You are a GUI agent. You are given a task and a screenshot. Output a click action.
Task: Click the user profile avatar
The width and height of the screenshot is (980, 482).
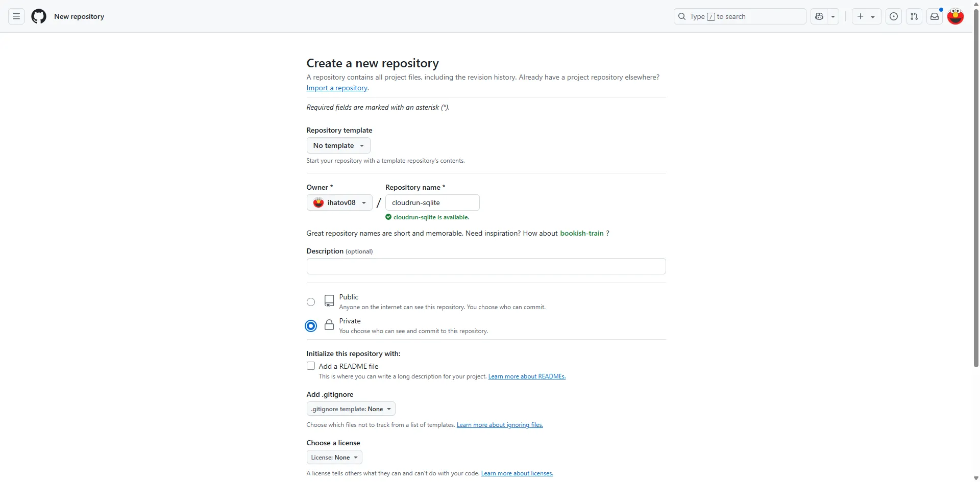tap(955, 16)
